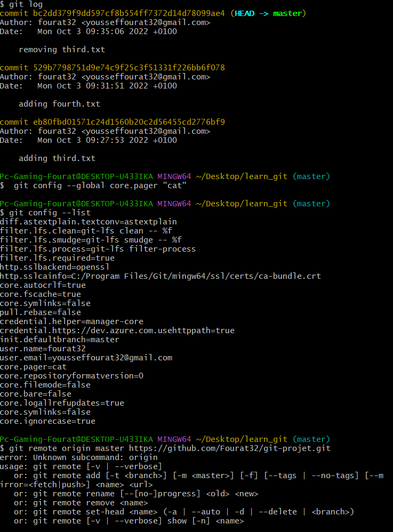Select commit hash eb80fbd01571c24d1560b20c2d56455cd2776bf9
Image resolution: width=393 pixels, height=532 pixels.
click(x=129, y=122)
